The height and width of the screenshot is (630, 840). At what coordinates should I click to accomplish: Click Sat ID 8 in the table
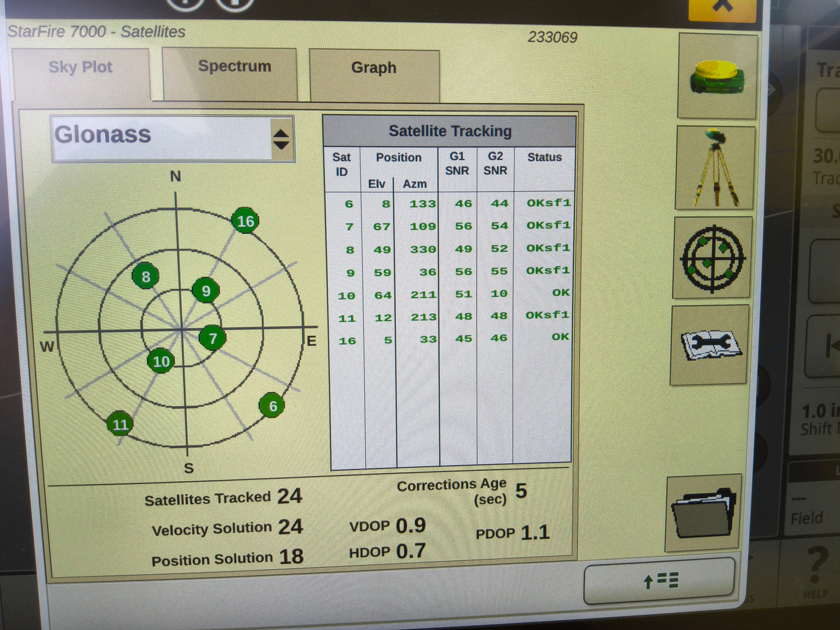click(x=349, y=250)
